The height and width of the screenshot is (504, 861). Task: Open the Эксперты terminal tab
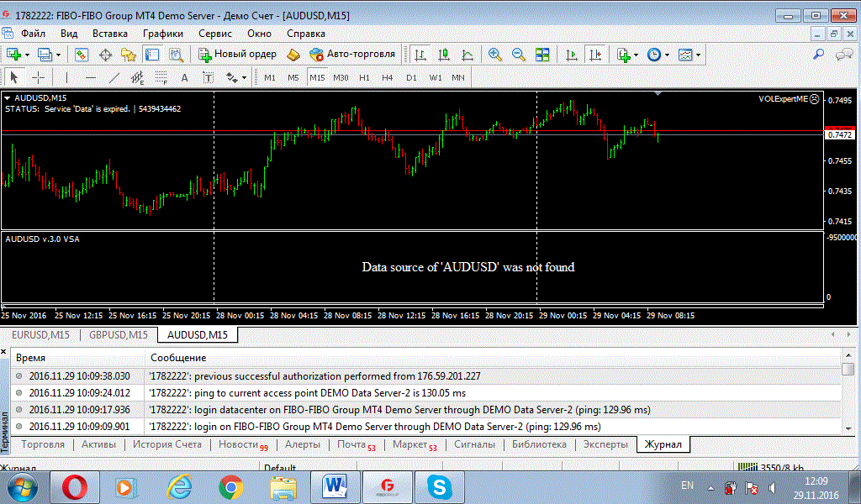(x=605, y=444)
